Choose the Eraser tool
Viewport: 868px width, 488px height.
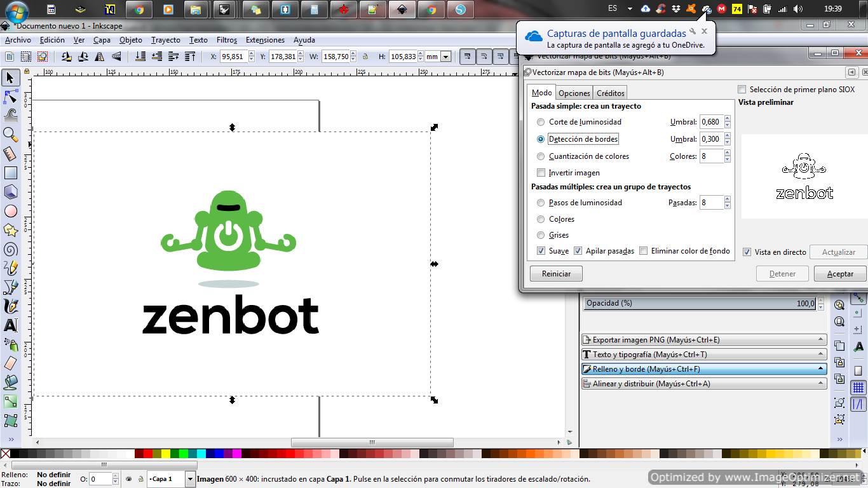[x=10, y=363]
